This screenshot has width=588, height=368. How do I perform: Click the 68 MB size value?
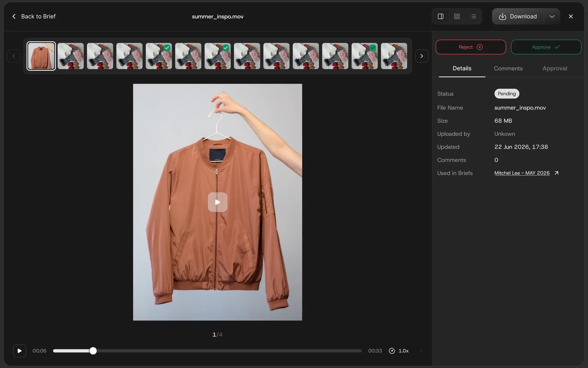coord(503,121)
